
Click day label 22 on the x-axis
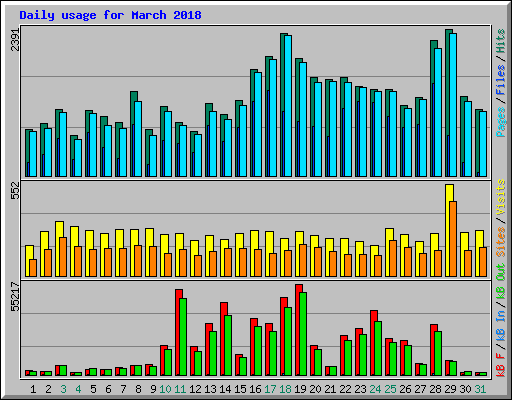(x=345, y=389)
